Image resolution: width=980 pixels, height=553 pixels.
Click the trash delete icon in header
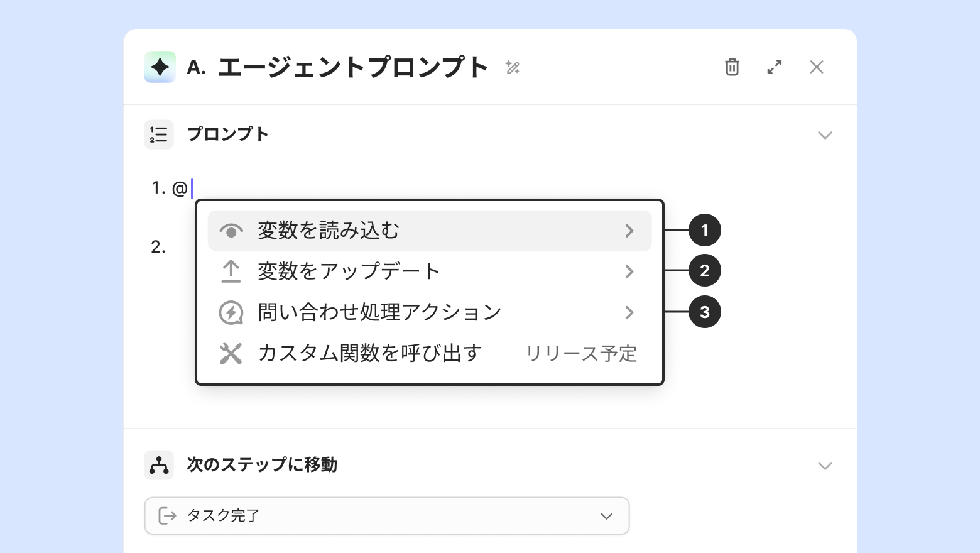(x=732, y=67)
